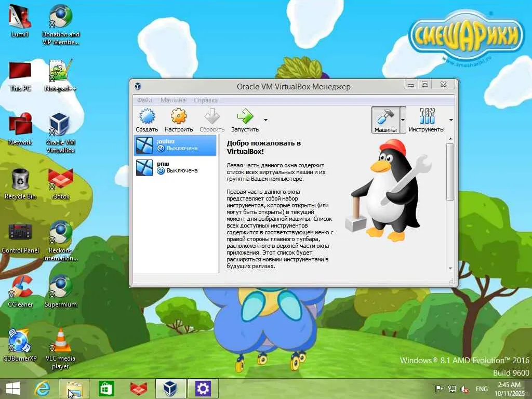Click the muted volume tray icon

click(464, 389)
